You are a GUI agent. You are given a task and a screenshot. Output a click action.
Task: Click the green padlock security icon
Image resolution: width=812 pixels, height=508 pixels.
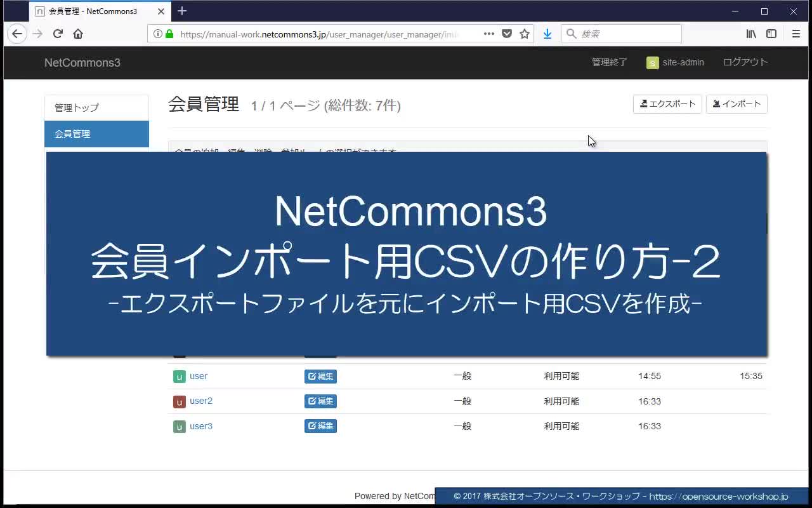coord(169,34)
